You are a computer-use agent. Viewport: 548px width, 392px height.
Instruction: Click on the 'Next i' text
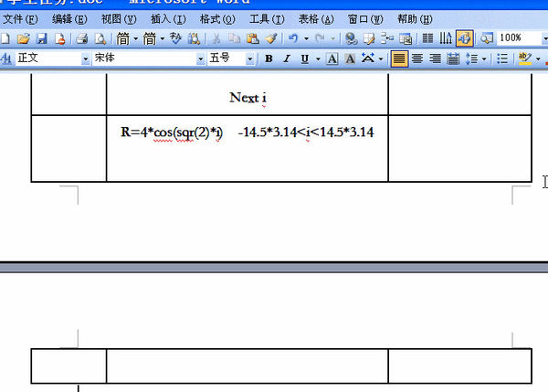coord(248,98)
